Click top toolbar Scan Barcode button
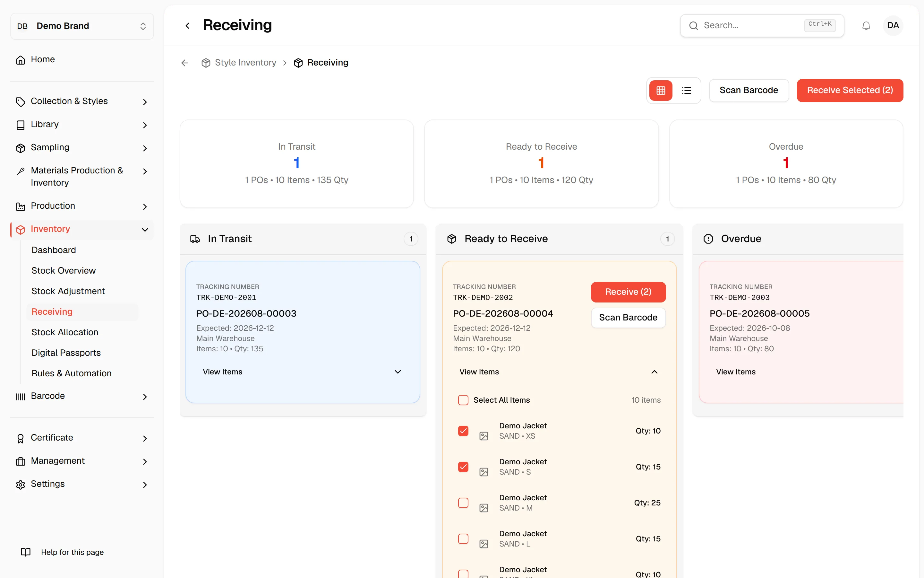Viewport: 924px width, 578px height. pos(749,90)
